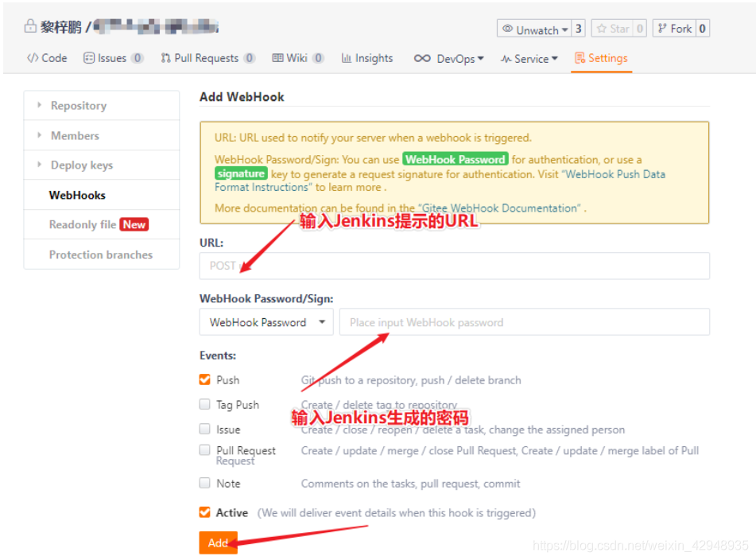Open the Settings tab
The image size is (756, 560).
coord(601,58)
